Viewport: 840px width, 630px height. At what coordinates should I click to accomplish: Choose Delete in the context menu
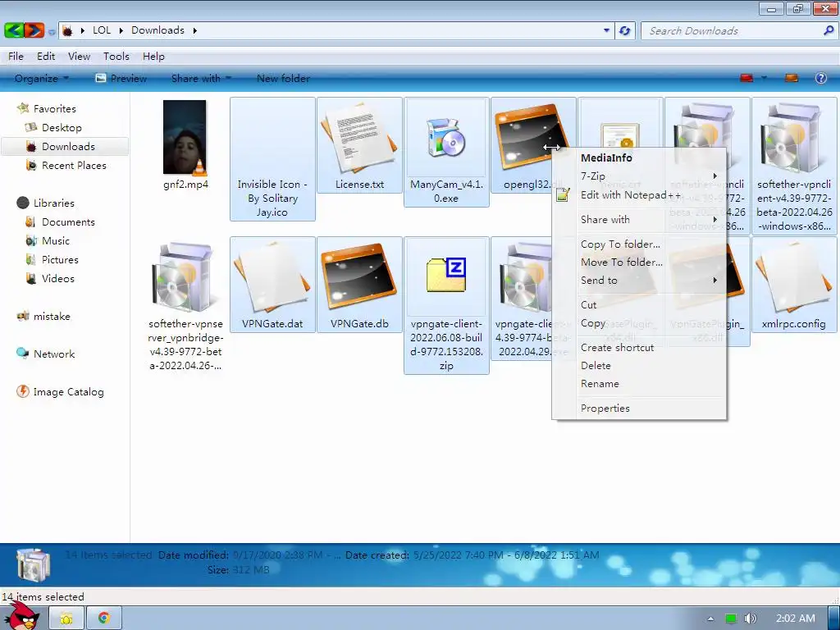point(640,366)
